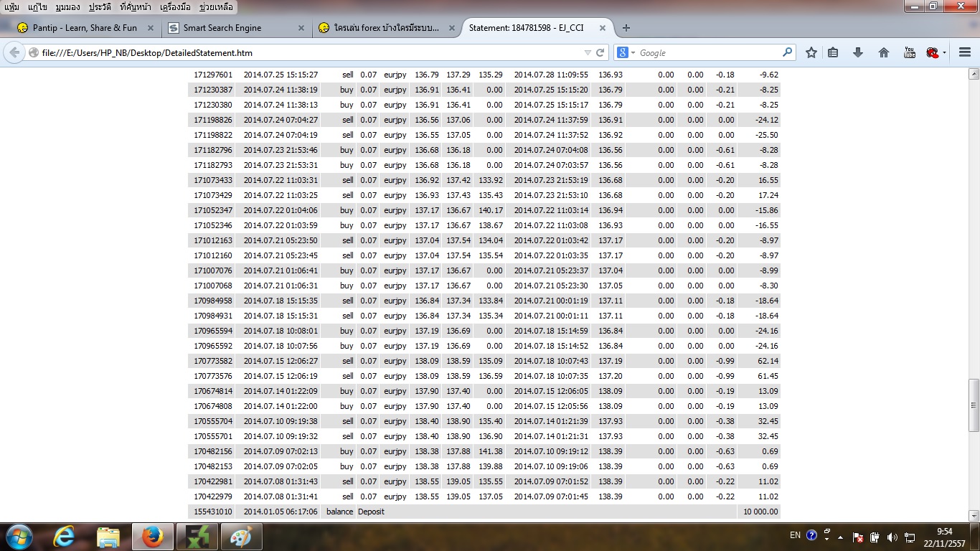The width and height of the screenshot is (980, 551).
Task: Expand the add-on icon's dropdown arrow
Action: [944, 52]
